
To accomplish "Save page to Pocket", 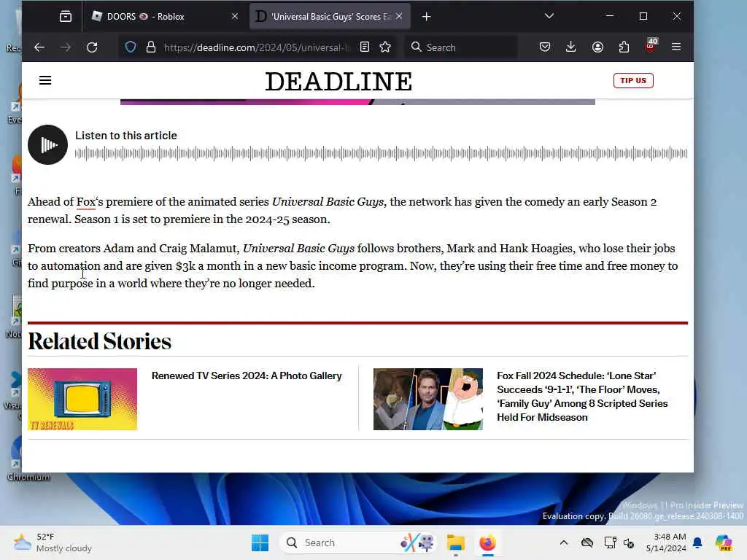I will (x=545, y=47).
